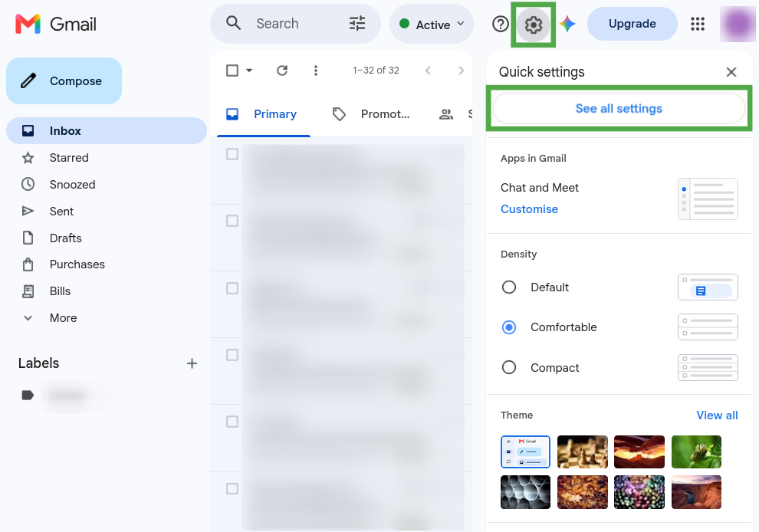Tick the fifth email's checkbox
The image size is (759, 532).
coord(232,422)
